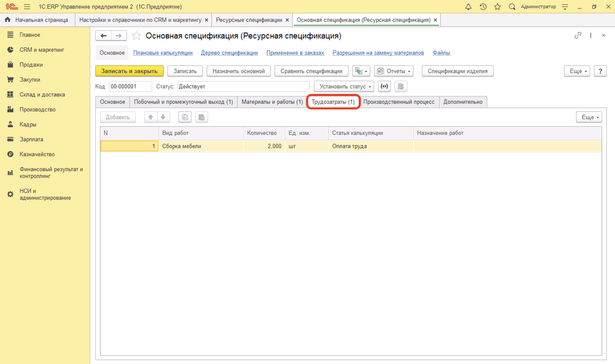Click the notifications bell icon
This screenshot has width=615, height=364.
[468, 7]
